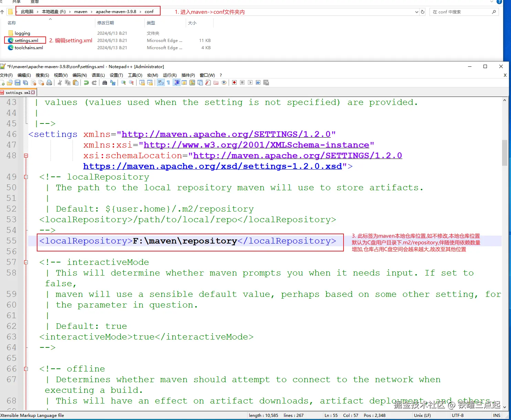Click the Zoom Out magnifier icon
Viewport: 511px width, 420px height.
[131, 83]
